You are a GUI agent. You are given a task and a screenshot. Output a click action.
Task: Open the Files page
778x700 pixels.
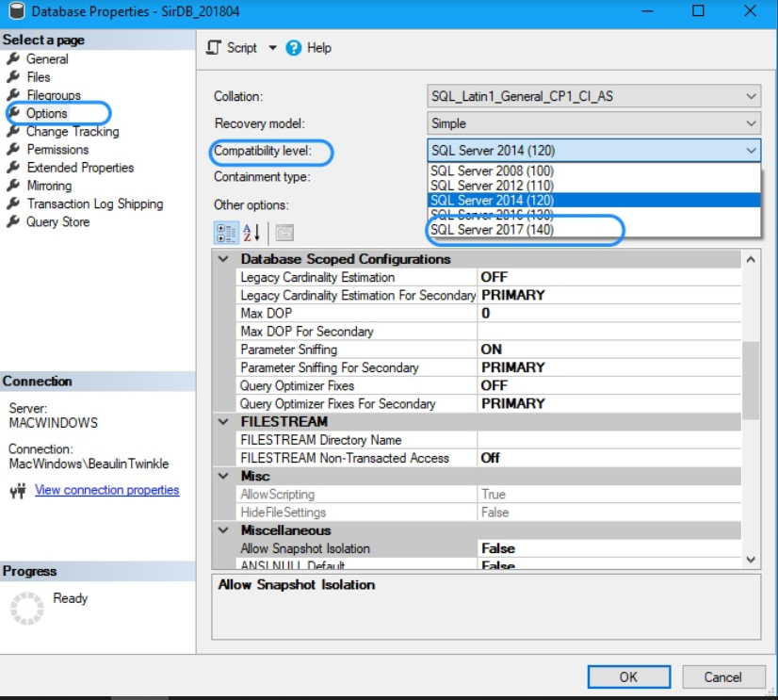point(39,77)
